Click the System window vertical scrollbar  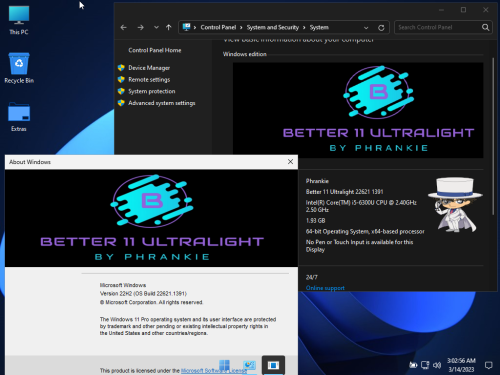pyautogui.click(x=493, y=137)
